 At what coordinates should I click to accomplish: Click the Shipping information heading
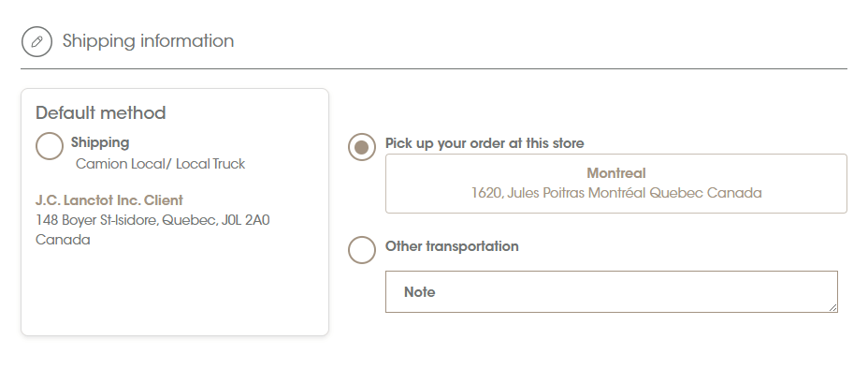click(x=149, y=41)
